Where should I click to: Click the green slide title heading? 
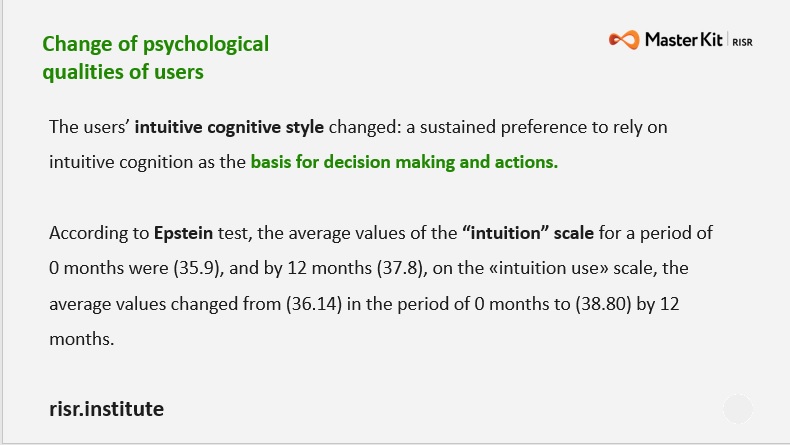pyautogui.click(x=155, y=58)
